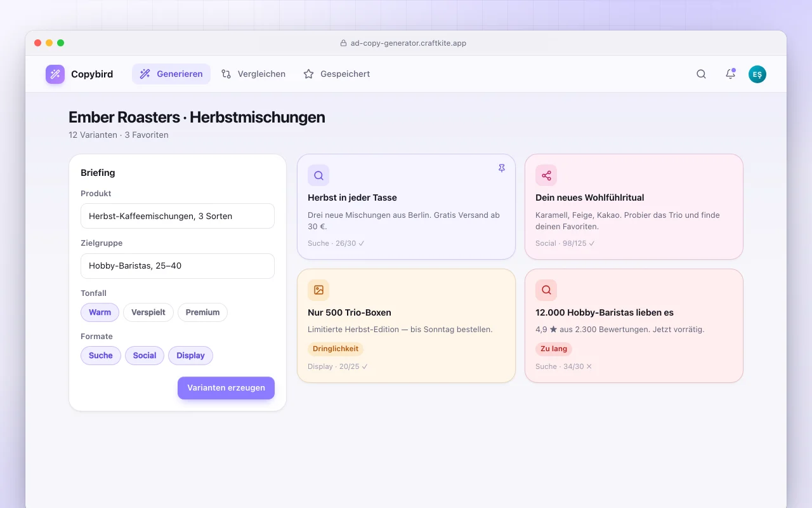Click the headline 12.000 Hobby-Baristas lieben es
Screen dimensions: 812x508
tap(605, 312)
